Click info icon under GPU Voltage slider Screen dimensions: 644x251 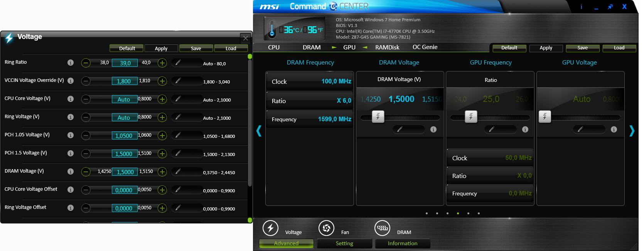(614, 129)
